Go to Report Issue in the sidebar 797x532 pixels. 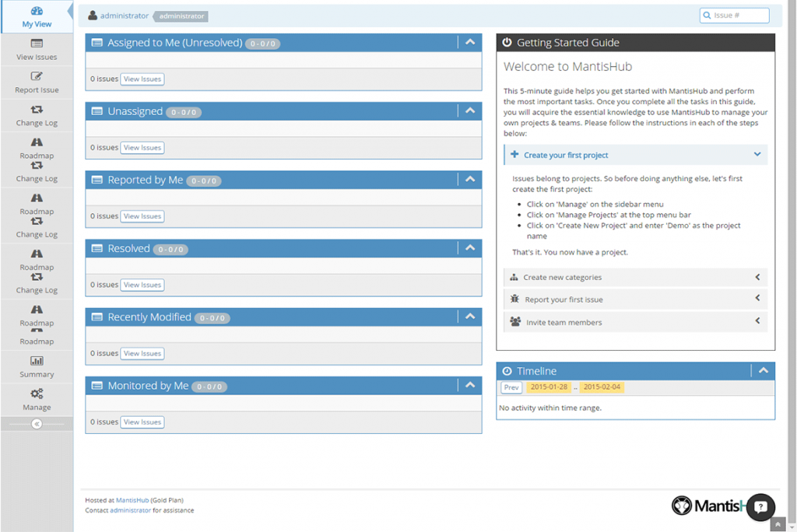point(37,82)
